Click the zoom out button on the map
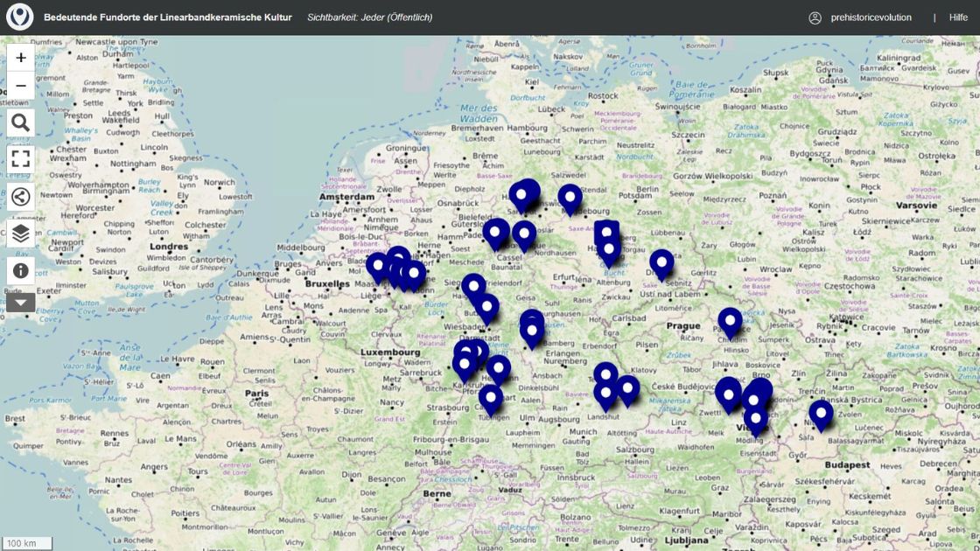The image size is (980, 551). tap(20, 86)
